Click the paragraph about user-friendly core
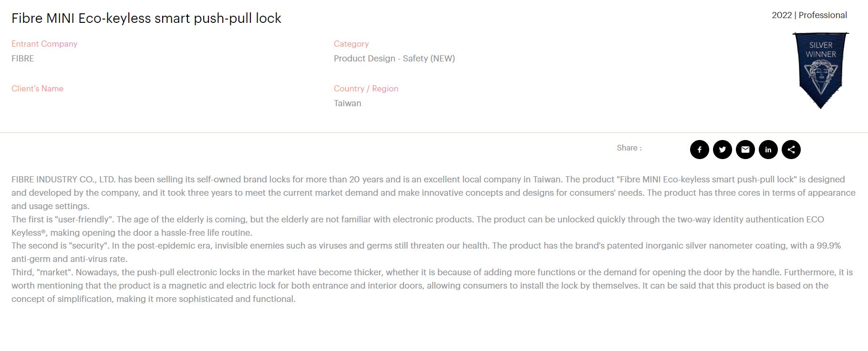The image size is (868, 351). [418, 226]
